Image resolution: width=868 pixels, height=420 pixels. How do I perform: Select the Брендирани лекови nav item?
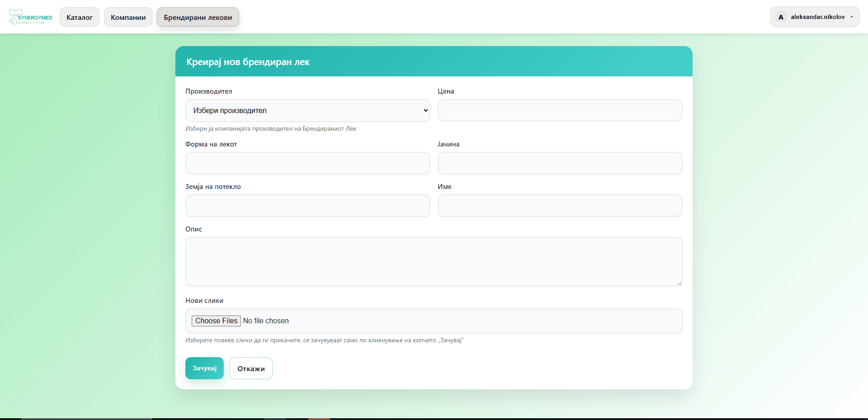pos(198,17)
